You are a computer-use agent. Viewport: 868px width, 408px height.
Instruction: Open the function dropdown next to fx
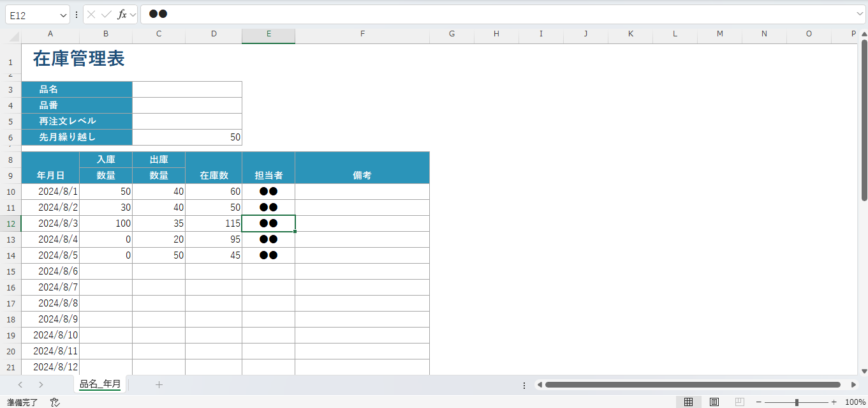[133, 15]
